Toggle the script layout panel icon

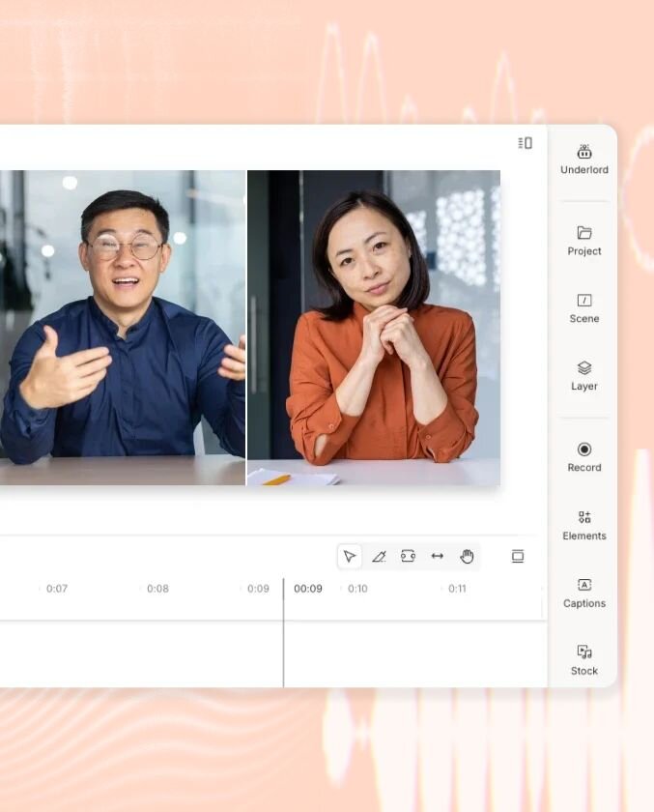pyautogui.click(x=525, y=143)
